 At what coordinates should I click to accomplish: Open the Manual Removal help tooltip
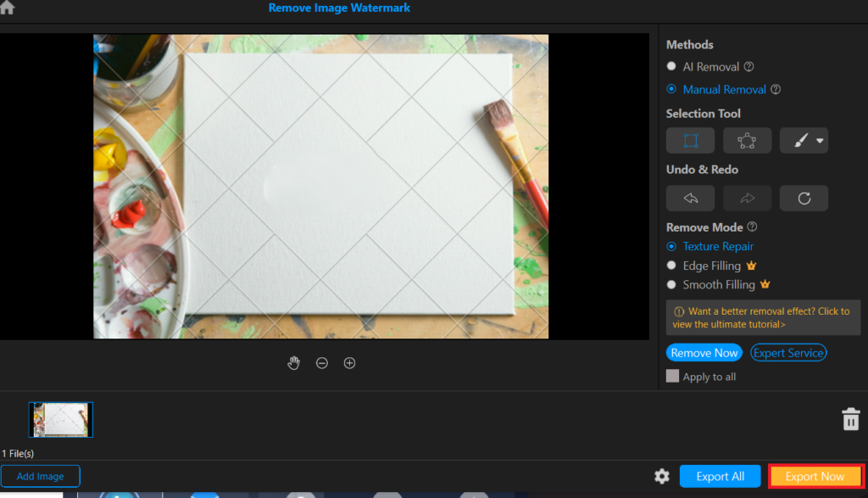[776, 89]
